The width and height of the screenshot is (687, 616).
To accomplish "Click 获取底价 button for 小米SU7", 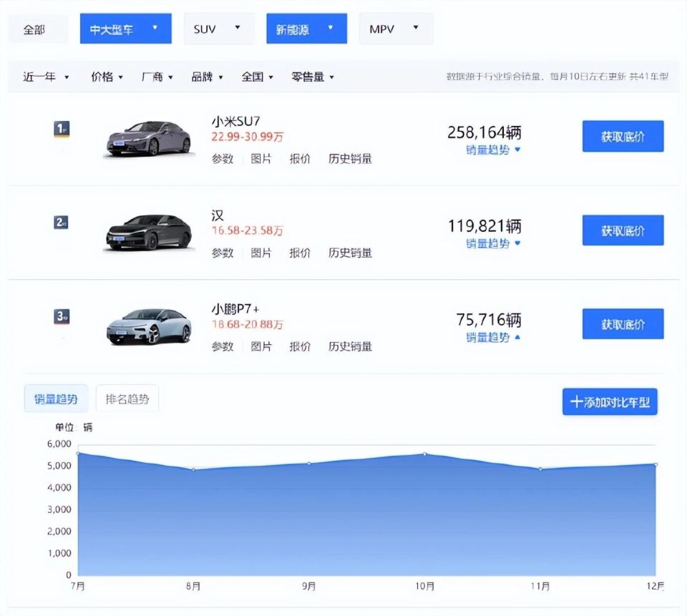I will pos(623,136).
